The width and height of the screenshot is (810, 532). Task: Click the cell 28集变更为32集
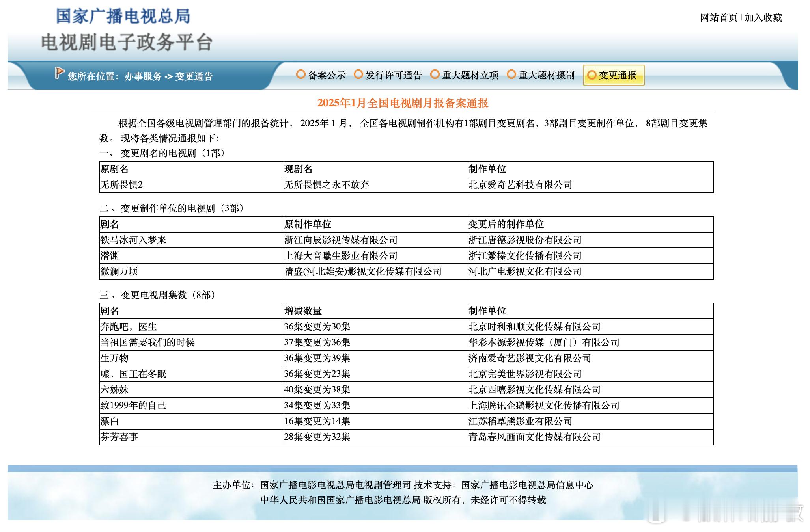tap(375, 437)
